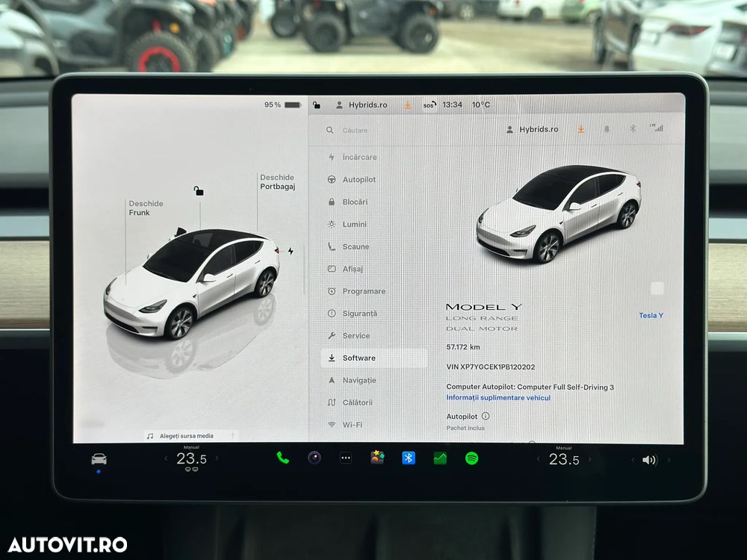Viewport: 747px width, 560px height.
Task: Open Navigație settings
Action: 353,381
